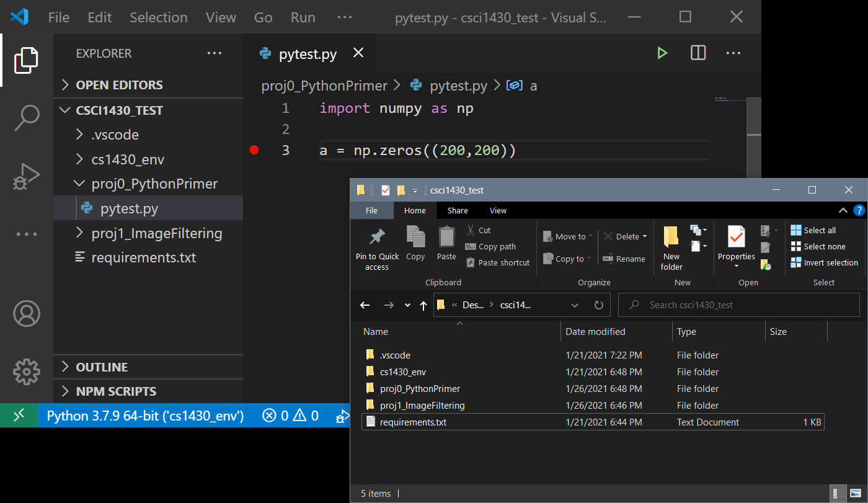868x503 pixels.
Task: Open the Manage settings gear in VS Code
Action: pyautogui.click(x=26, y=372)
